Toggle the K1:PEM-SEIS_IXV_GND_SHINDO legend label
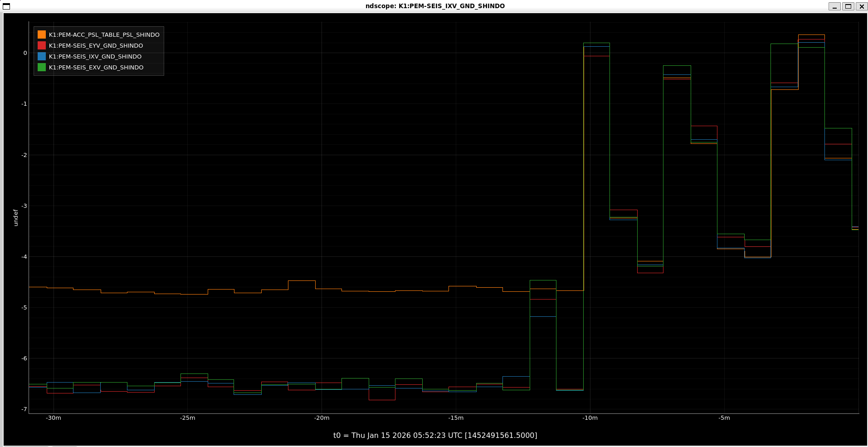868x447 pixels. click(x=95, y=57)
